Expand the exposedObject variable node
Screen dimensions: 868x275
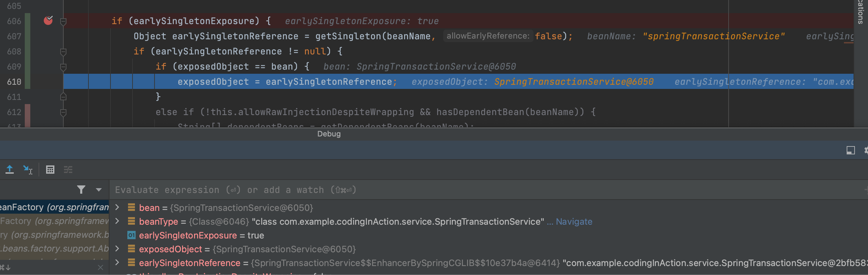point(117,249)
